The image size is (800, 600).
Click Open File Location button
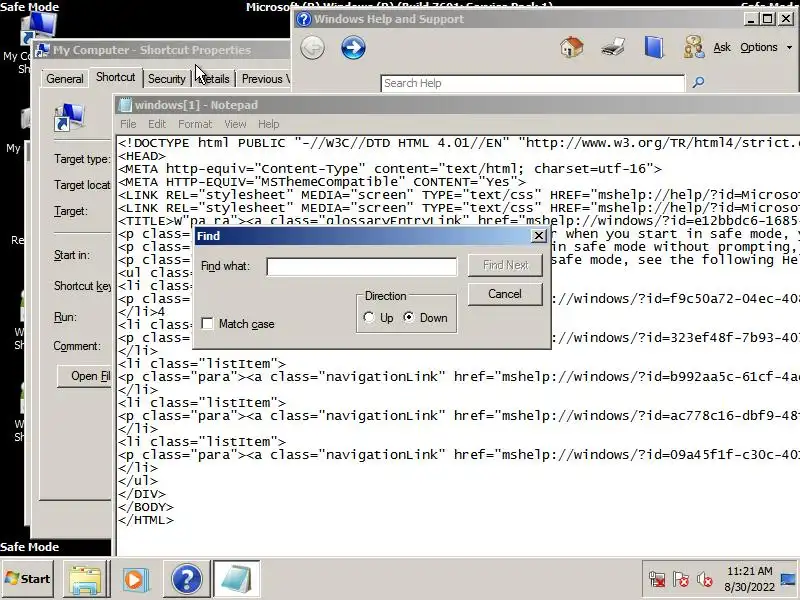[x=85, y=377]
